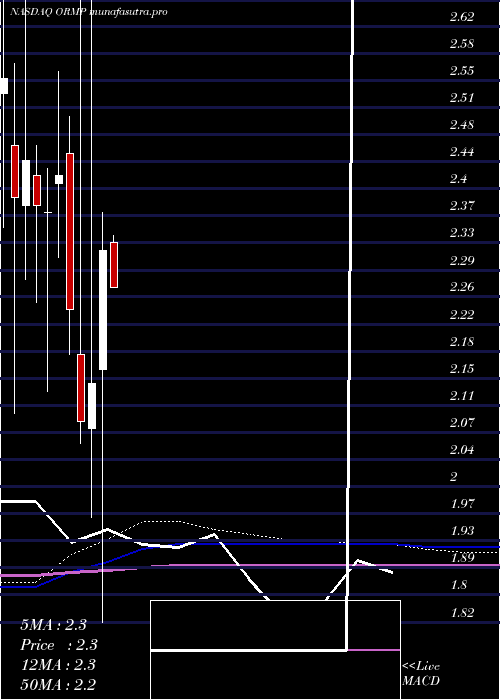Click the 2.44 price axis label

(462, 152)
